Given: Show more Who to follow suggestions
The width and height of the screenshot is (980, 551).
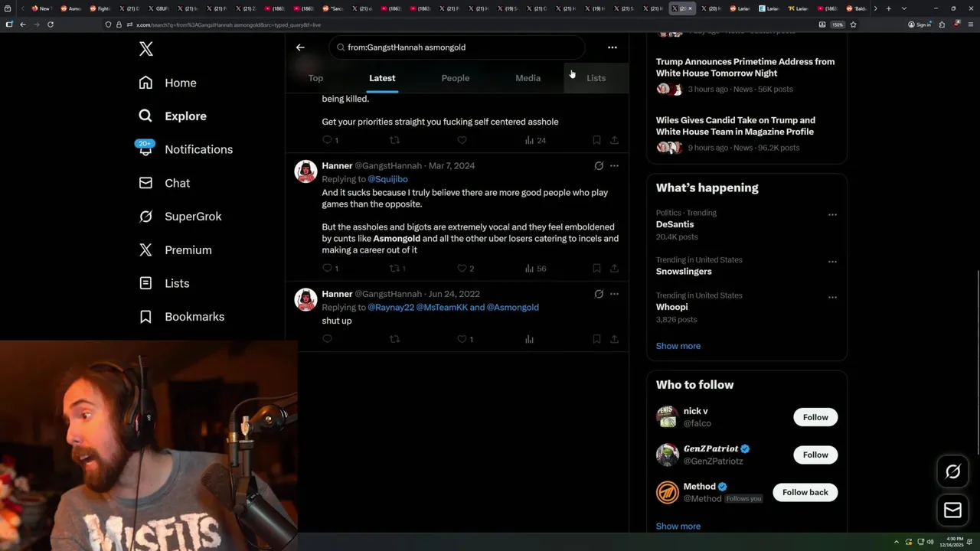Looking at the screenshot, I should coord(678,527).
